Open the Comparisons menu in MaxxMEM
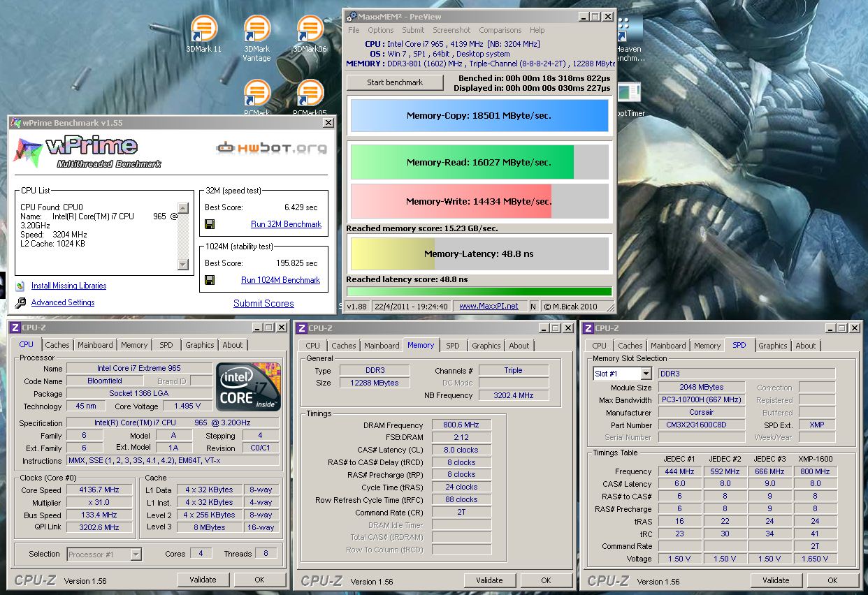Viewport: 868px width, 595px height. click(500, 30)
